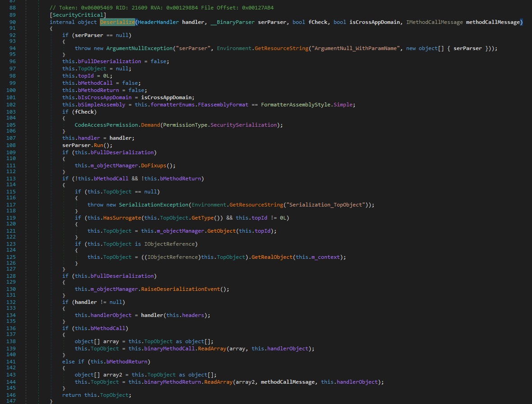
Task: Click the "ArgumentNull_WithParamName" string literal
Action: point(356,48)
